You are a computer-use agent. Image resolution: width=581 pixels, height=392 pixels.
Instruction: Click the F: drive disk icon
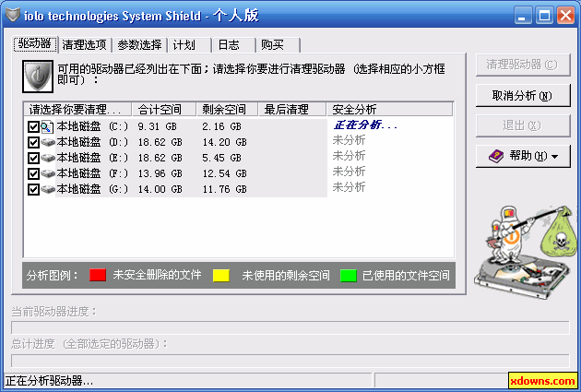[x=48, y=173]
